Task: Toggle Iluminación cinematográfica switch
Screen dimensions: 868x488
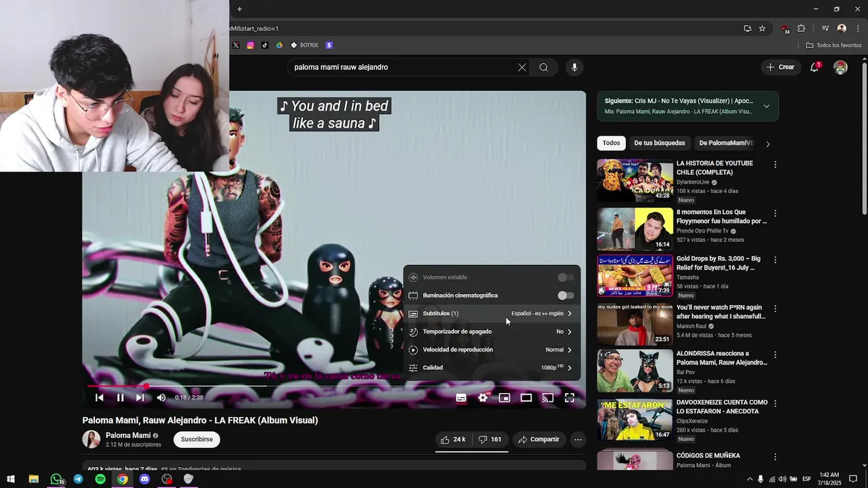Action: coord(565,296)
